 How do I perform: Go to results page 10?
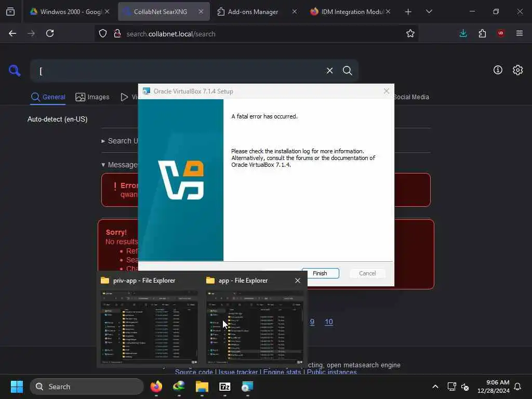pyautogui.click(x=329, y=322)
